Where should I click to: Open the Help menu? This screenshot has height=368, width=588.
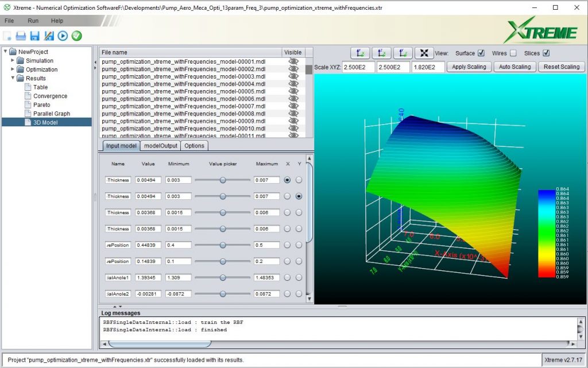[57, 21]
